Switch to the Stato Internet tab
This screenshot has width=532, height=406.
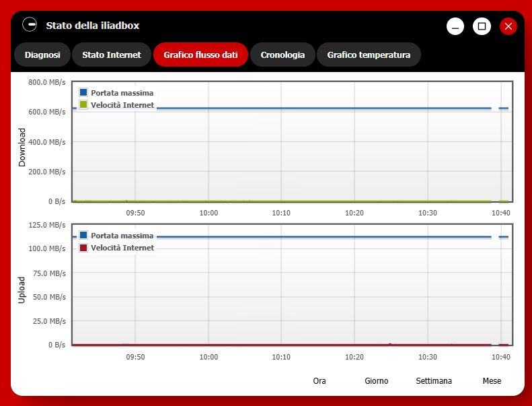coord(112,55)
